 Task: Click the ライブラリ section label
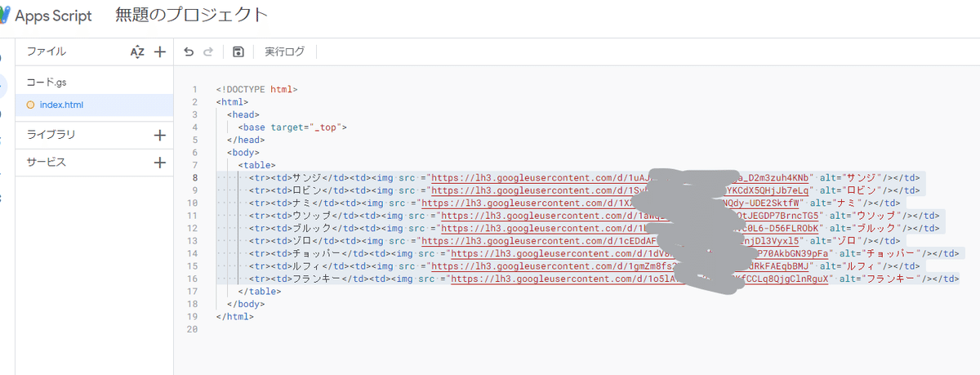pyautogui.click(x=51, y=135)
